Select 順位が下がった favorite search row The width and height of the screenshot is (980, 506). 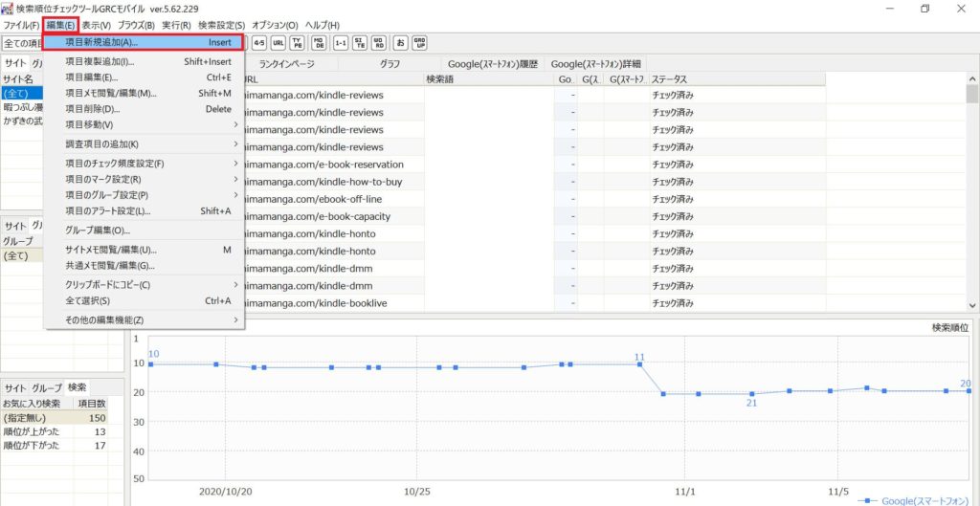coord(54,446)
